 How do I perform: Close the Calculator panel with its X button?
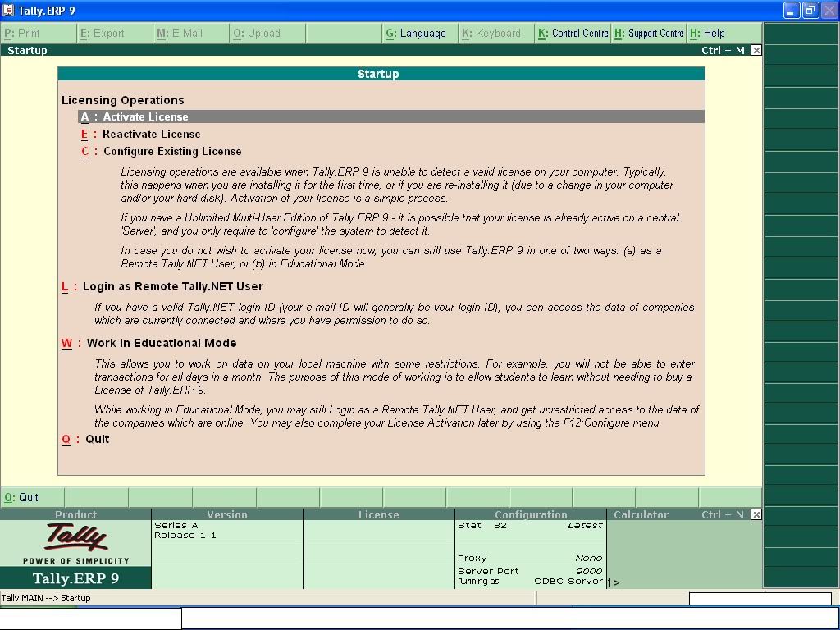pos(756,514)
